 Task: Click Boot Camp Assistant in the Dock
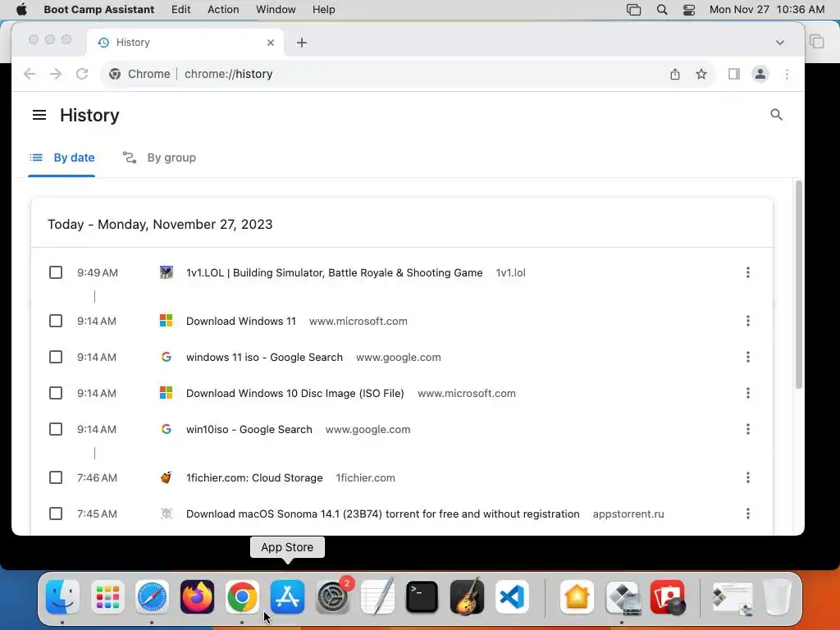click(622, 597)
